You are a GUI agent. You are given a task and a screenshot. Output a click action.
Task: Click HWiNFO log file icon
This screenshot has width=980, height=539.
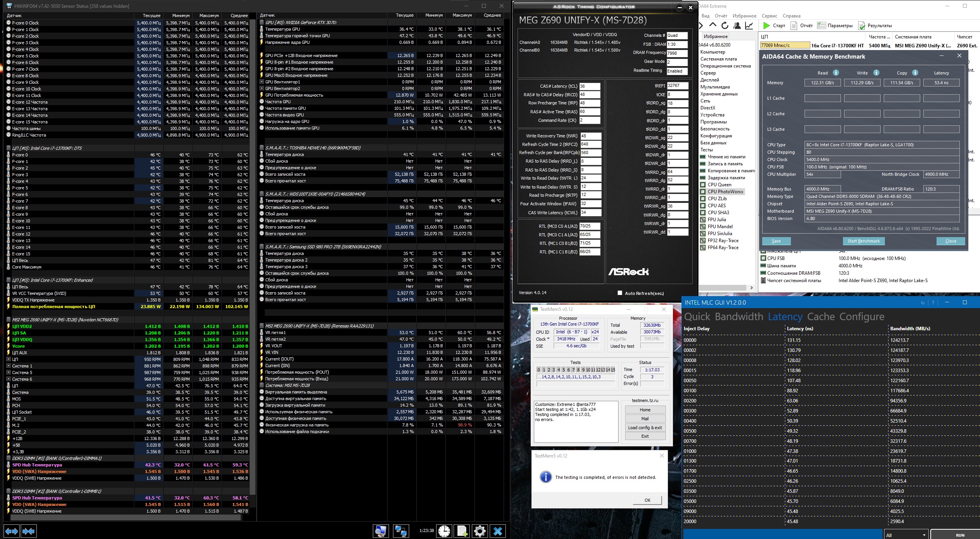462,531
